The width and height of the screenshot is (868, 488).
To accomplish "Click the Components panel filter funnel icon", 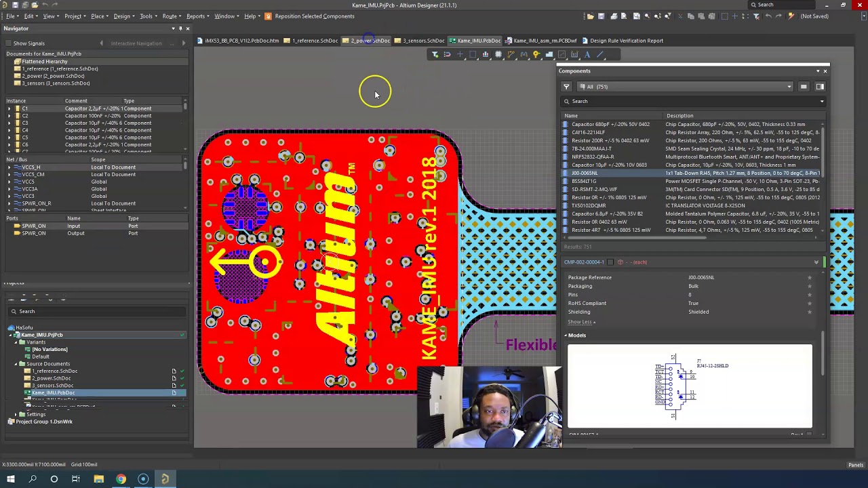I will (x=566, y=87).
